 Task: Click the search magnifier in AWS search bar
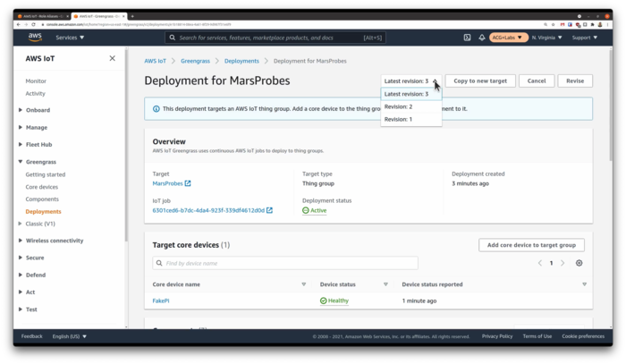[x=172, y=38]
